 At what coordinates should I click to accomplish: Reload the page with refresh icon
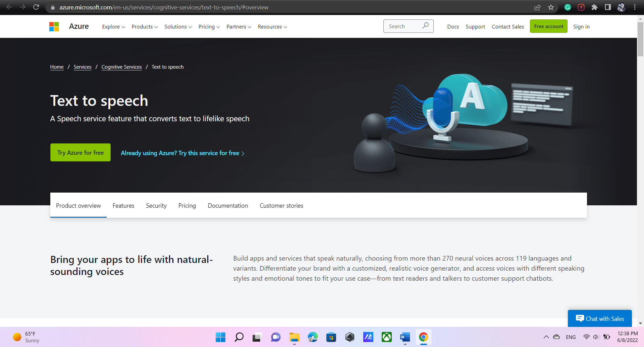pyautogui.click(x=36, y=7)
